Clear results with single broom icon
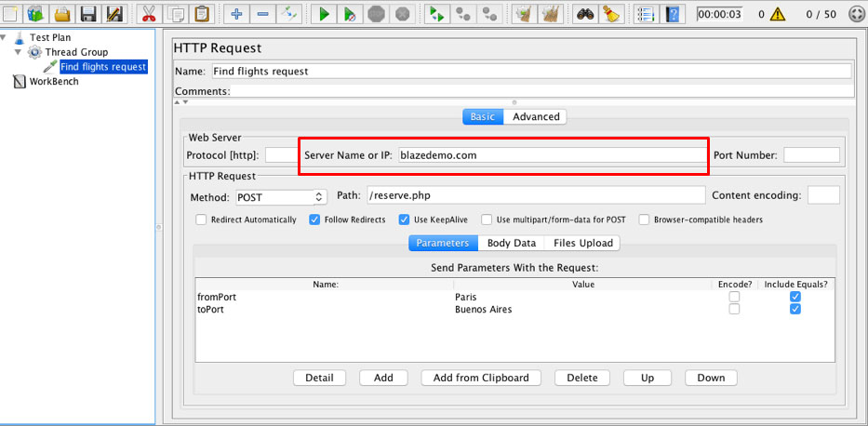The image size is (868, 426). pyautogui.click(x=524, y=13)
